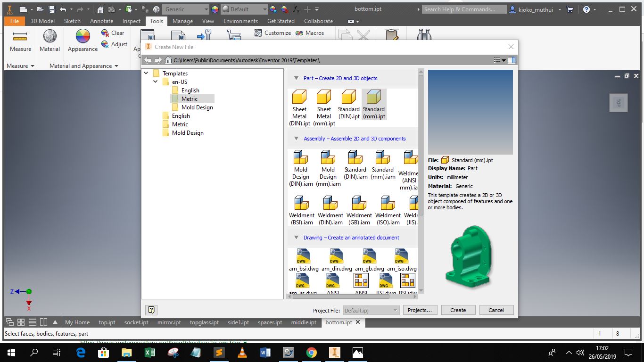
Task: Switch to the Manage ribbon tab
Action: (x=182, y=21)
